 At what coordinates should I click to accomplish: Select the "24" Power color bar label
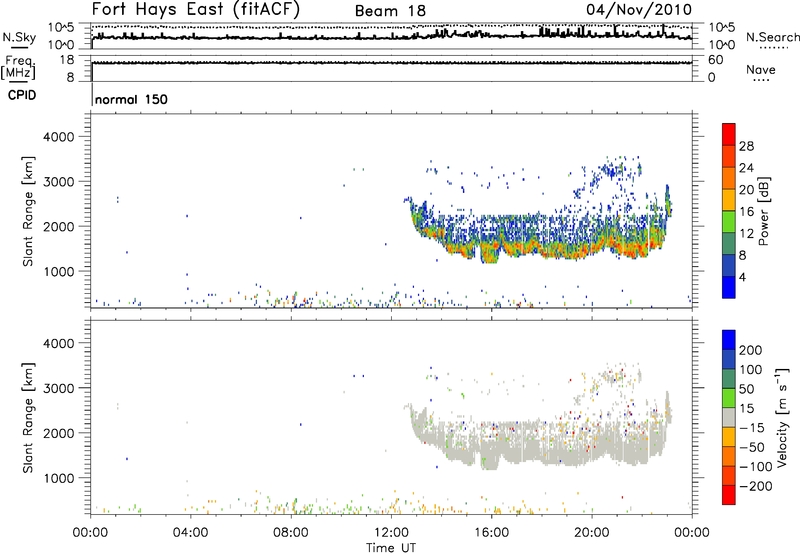click(746, 168)
